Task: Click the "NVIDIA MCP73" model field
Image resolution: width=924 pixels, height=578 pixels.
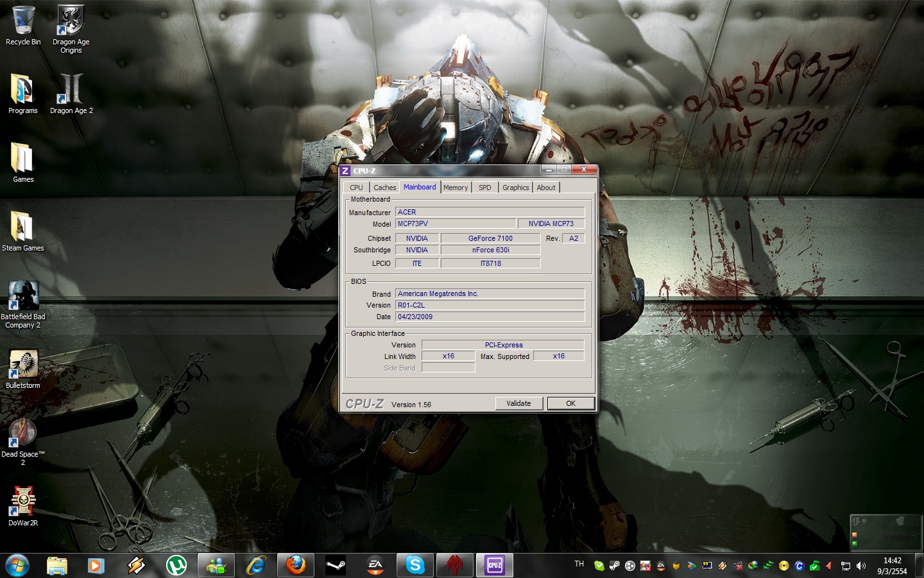Action: click(x=551, y=223)
